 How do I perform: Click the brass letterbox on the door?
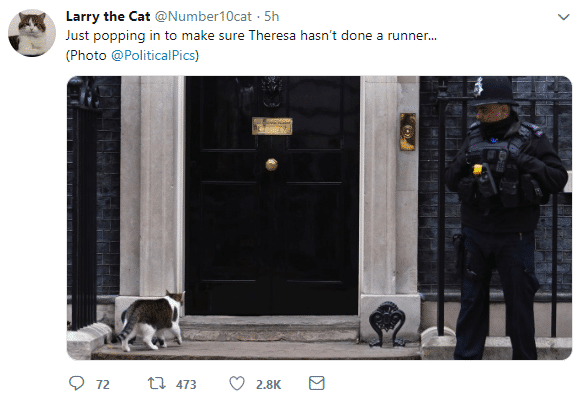click(272, 126)
